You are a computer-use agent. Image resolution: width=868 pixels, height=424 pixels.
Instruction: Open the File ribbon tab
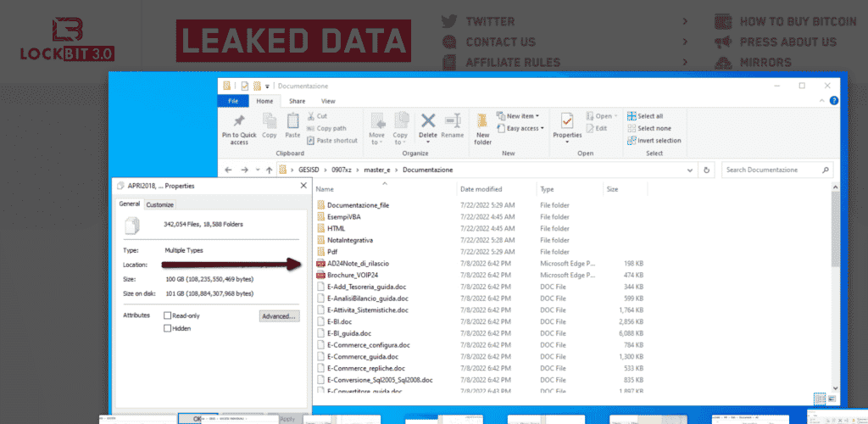coord(234,101)
